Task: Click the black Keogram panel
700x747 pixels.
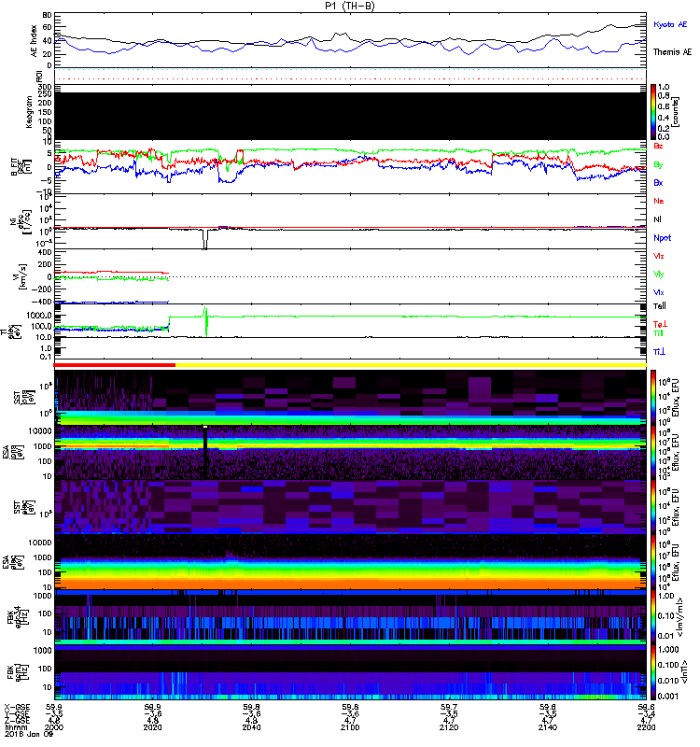Action: click(x=350, y=115)
